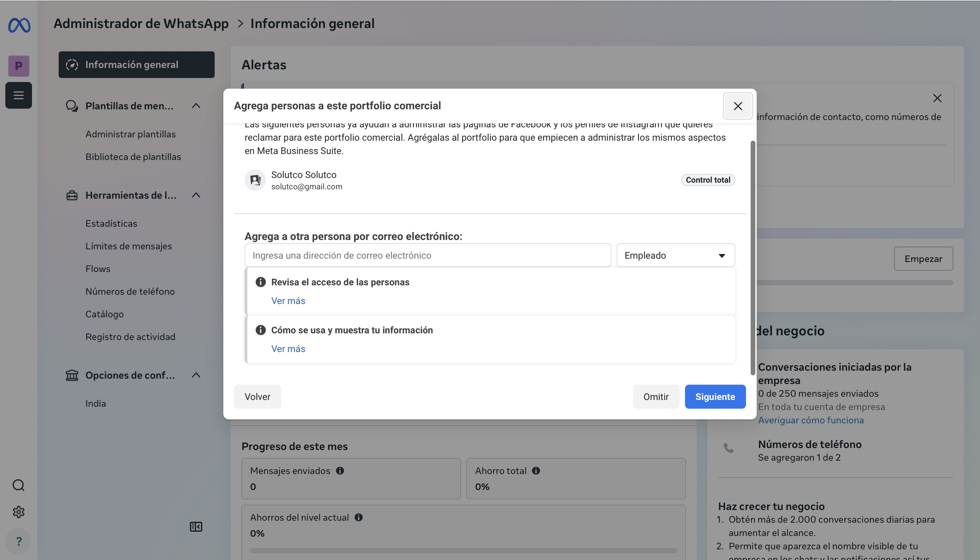980x560 pixels.
Task: Click the Volver button
Action: (x=257, y=397)
